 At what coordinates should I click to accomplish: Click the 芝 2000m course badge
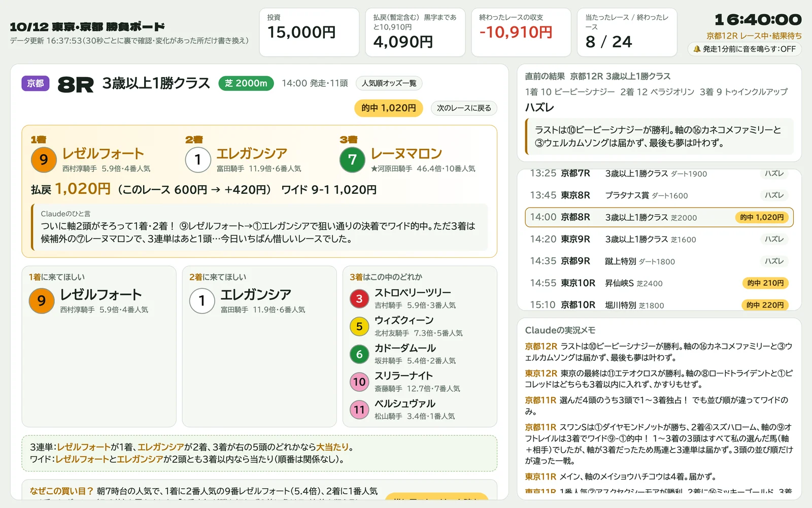coord(246,83)
